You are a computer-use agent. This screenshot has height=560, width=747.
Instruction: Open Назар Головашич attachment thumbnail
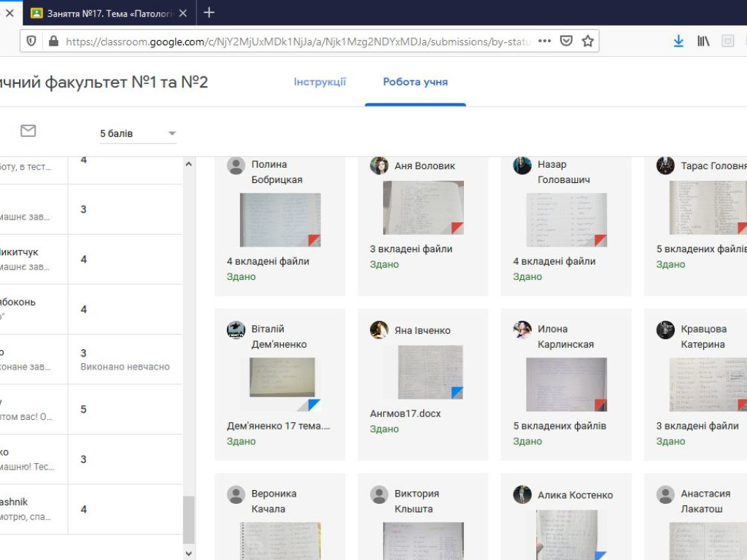[x=566, y=220]
